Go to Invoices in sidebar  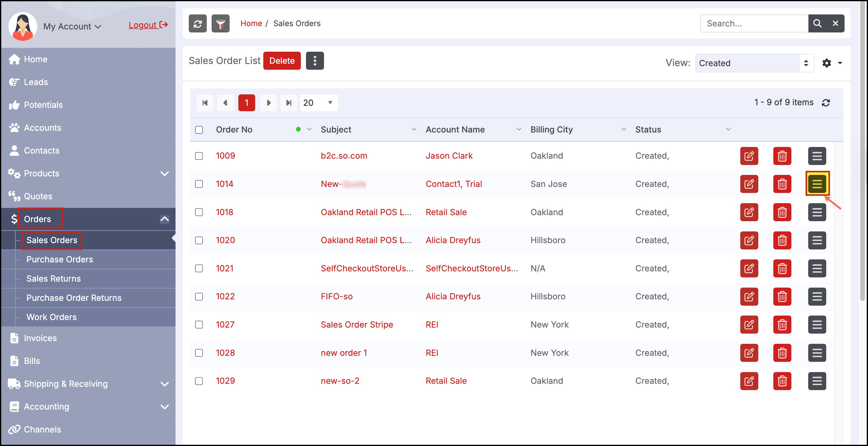coord(40,338)
